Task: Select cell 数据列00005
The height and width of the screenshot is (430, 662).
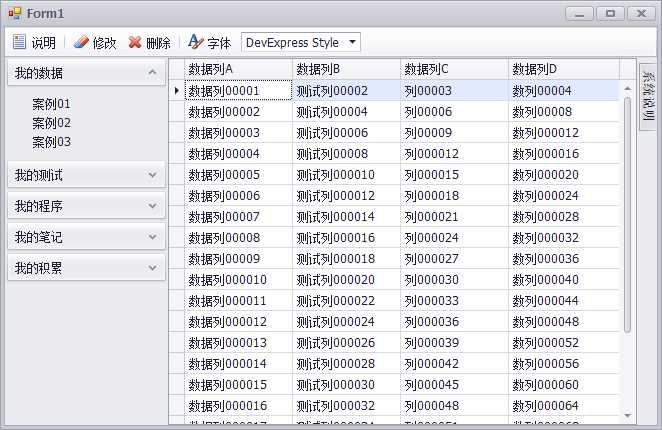Action: tap(238, 174)
